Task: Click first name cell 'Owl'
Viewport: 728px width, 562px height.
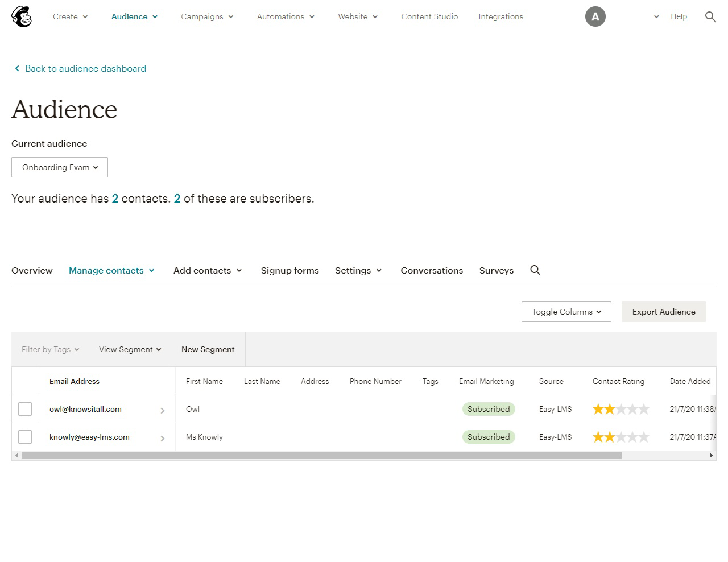Action: (193, 409)
